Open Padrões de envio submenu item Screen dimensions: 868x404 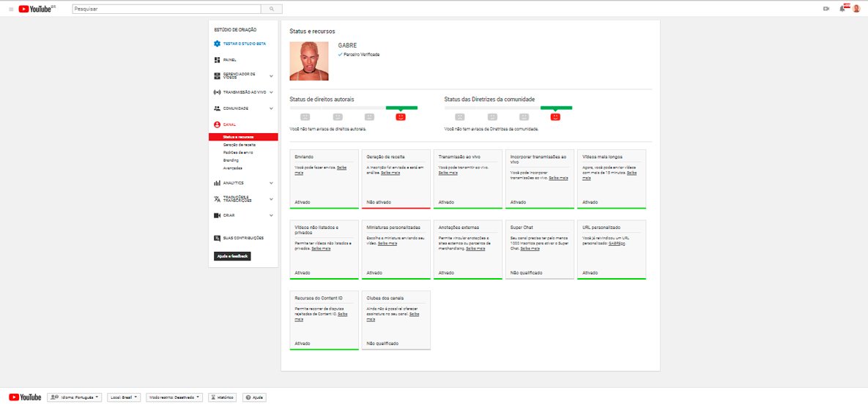click(238, 152)
